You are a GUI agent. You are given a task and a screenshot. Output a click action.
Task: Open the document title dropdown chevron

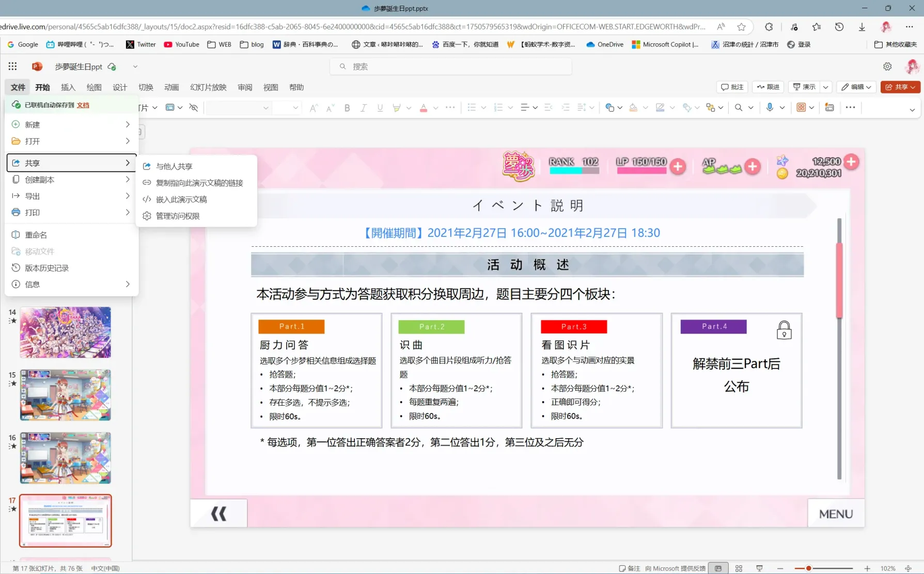(x=135, y=66)
